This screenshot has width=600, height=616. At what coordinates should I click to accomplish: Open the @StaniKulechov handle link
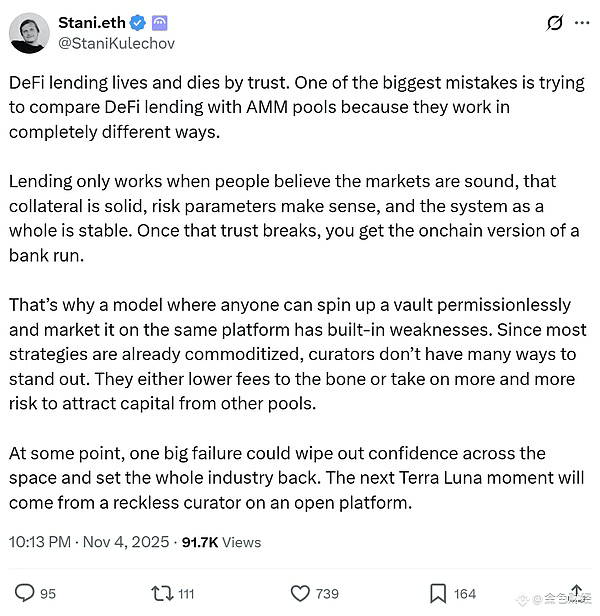pos(118,44)
